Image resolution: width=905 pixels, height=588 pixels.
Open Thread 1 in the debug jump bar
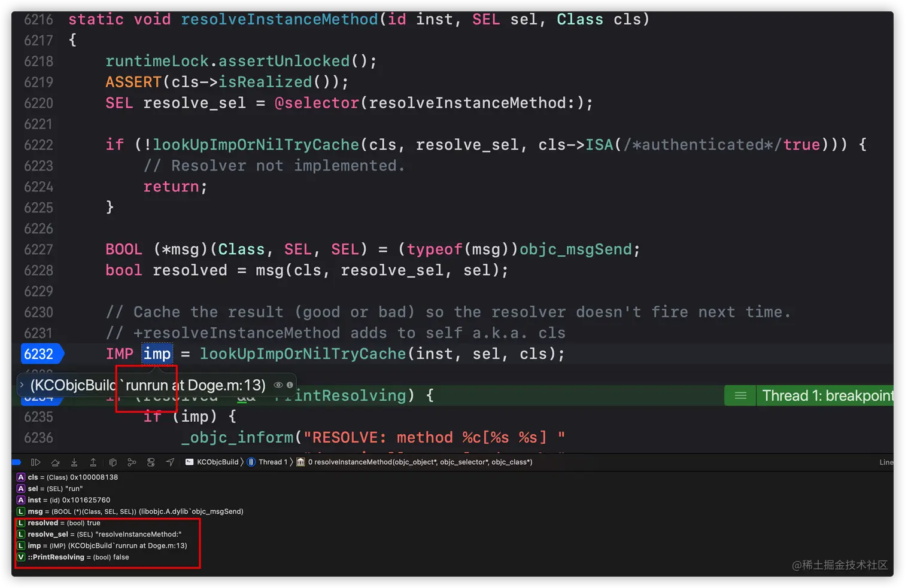pos(268,462)
